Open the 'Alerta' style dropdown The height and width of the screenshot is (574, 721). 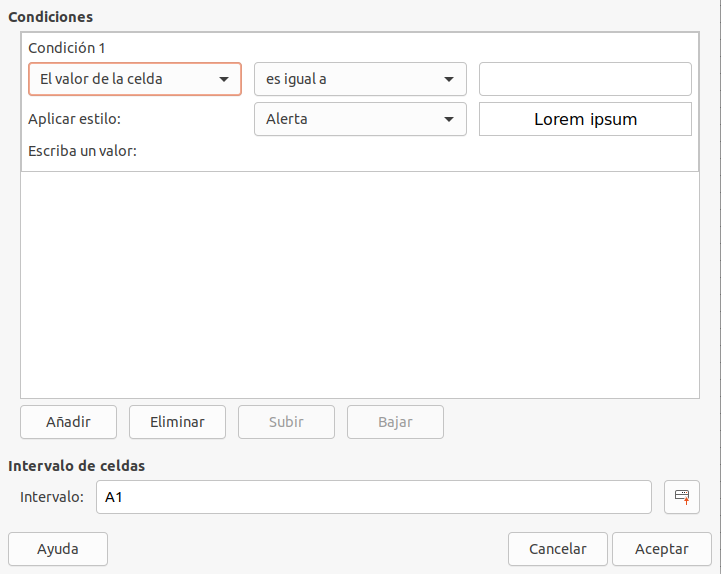[360, 119]
